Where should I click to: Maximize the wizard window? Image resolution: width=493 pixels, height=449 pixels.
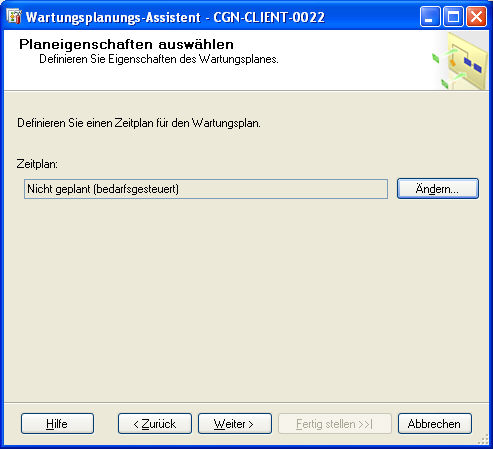[453, 16]
